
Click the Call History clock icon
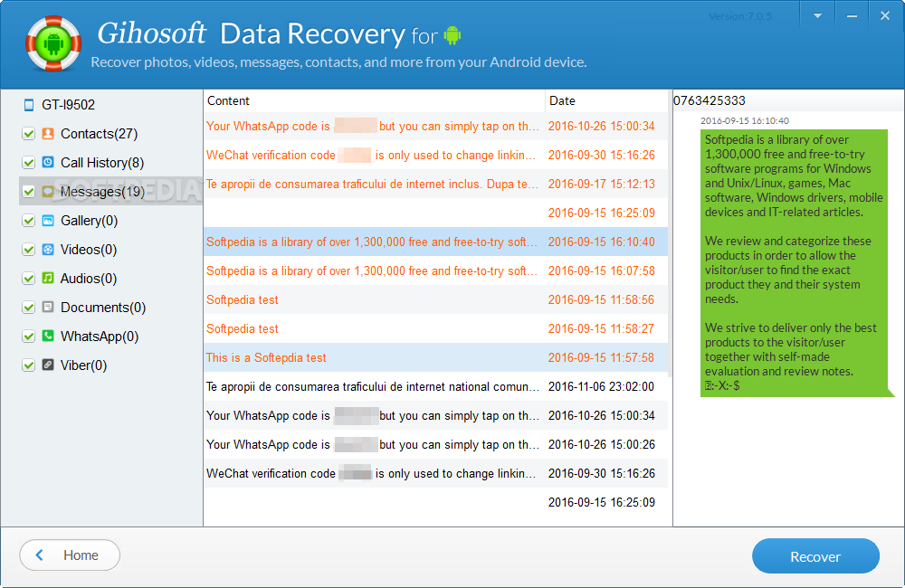pos(49,163)
